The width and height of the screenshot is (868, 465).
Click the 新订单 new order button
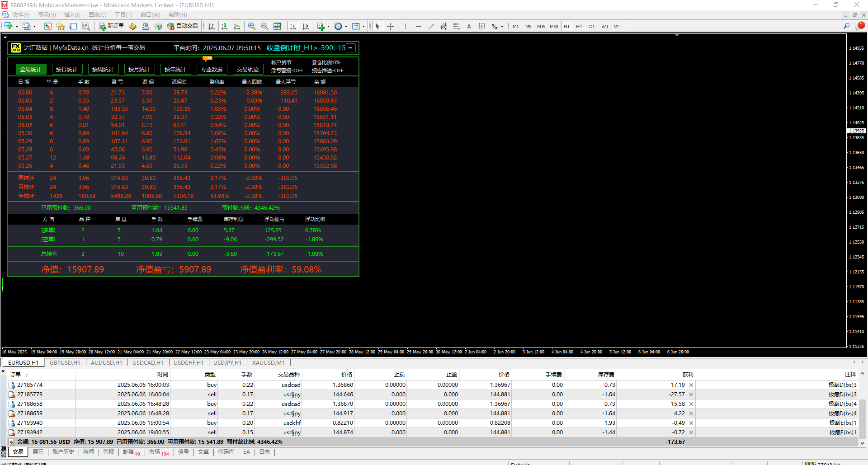(x=111, y=26)
